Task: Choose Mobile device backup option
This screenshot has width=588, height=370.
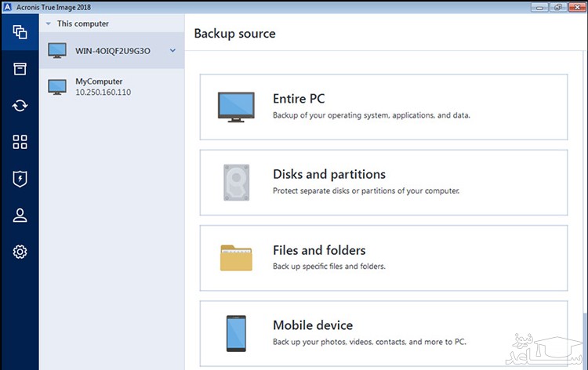Action: pos(383,332)
